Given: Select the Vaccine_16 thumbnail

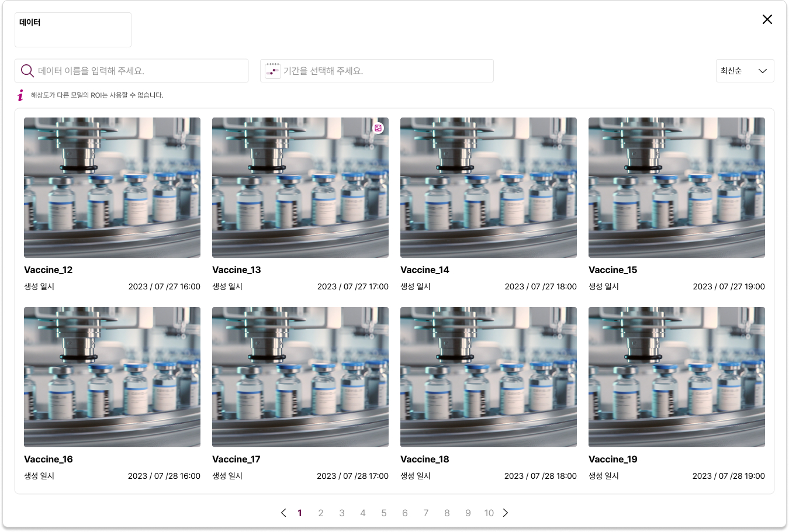Looking at the screenshot, I should [112, 377].
